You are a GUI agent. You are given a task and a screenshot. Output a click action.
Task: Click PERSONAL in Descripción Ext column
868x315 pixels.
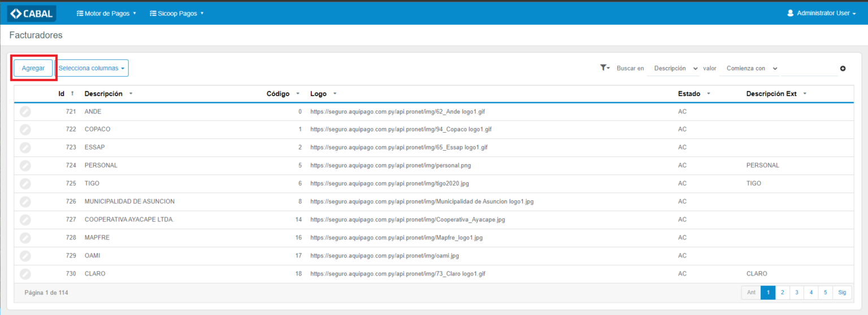pos(763,165)
